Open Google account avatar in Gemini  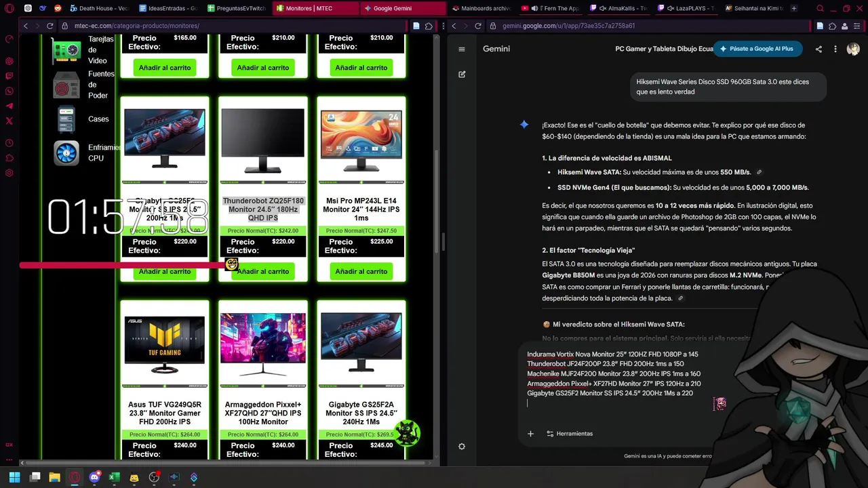point(853,49)
